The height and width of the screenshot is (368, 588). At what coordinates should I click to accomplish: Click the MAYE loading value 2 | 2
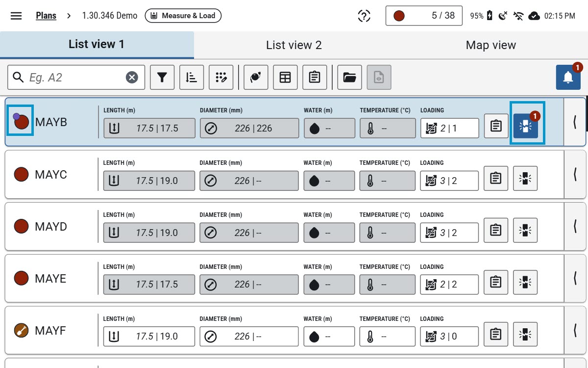pos(449,285)
